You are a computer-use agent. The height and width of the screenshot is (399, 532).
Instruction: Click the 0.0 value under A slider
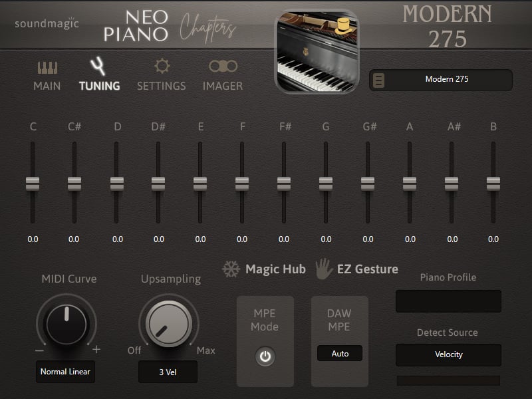coord(410,239)
